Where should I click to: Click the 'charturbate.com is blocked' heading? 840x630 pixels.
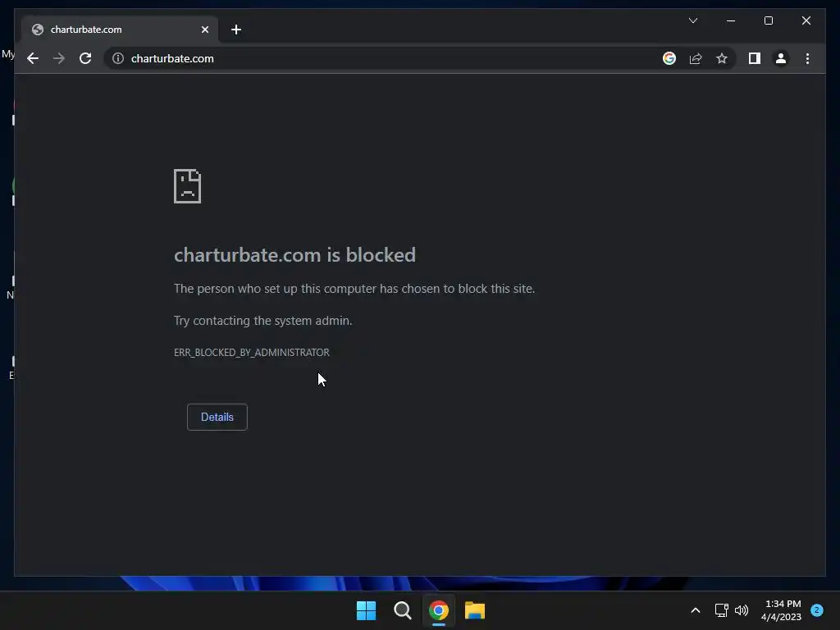click(x=294, y=255)
